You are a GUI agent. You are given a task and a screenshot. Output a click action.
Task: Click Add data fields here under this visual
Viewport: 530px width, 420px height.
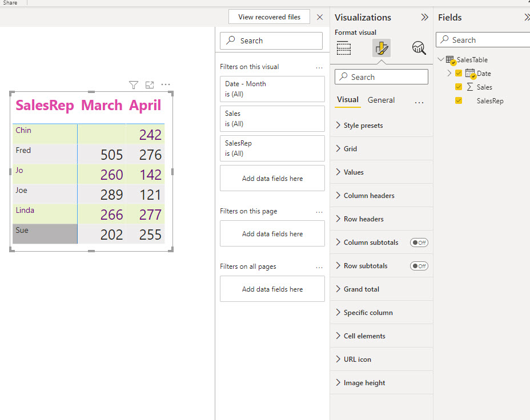pyautogui.click(x=272, y=178)
